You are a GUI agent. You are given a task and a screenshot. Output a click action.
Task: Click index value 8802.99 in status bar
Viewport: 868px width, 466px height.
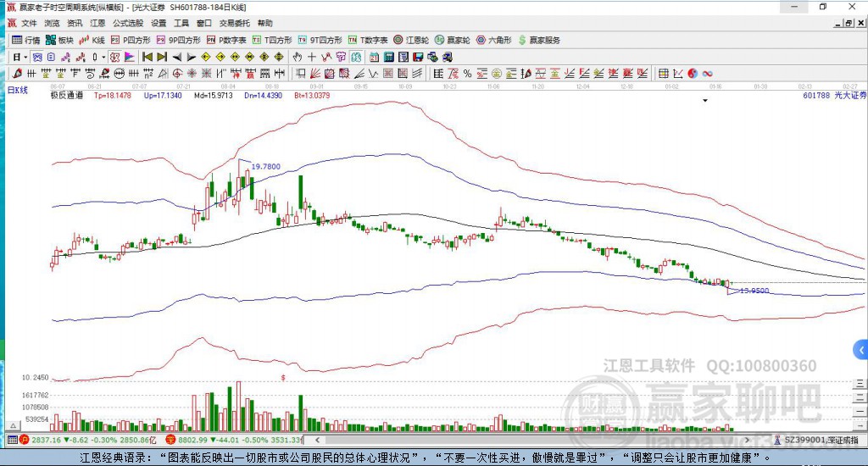192,440
